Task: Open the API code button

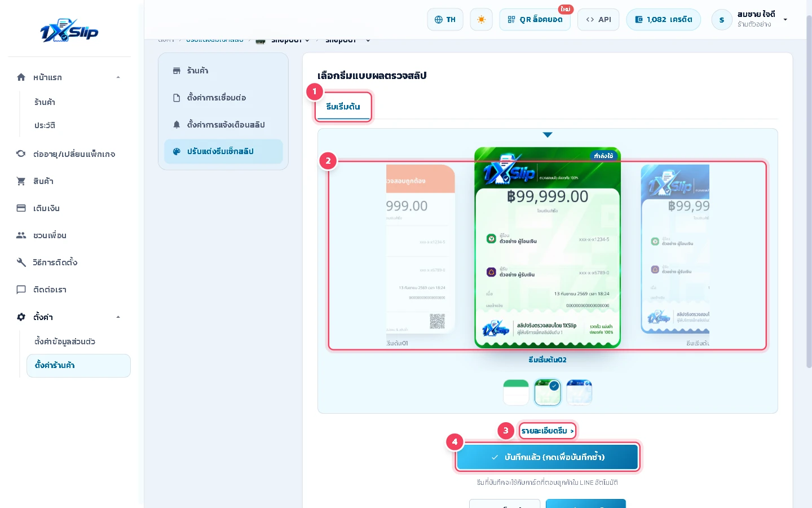Action: coord(598,20)
